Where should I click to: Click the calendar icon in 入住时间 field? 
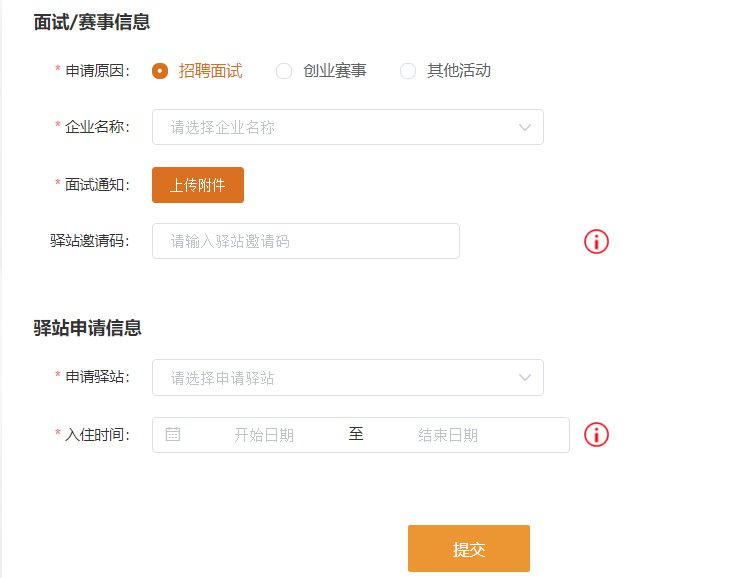[x=173, y=435]
